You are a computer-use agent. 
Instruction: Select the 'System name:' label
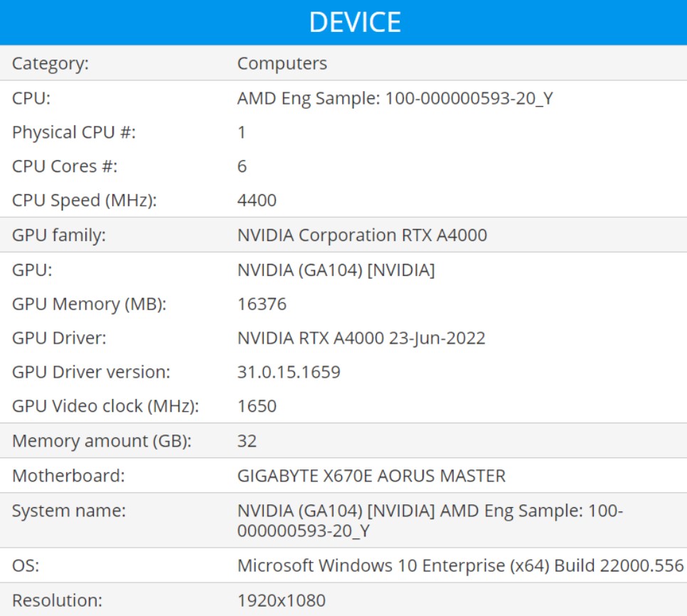69,511
